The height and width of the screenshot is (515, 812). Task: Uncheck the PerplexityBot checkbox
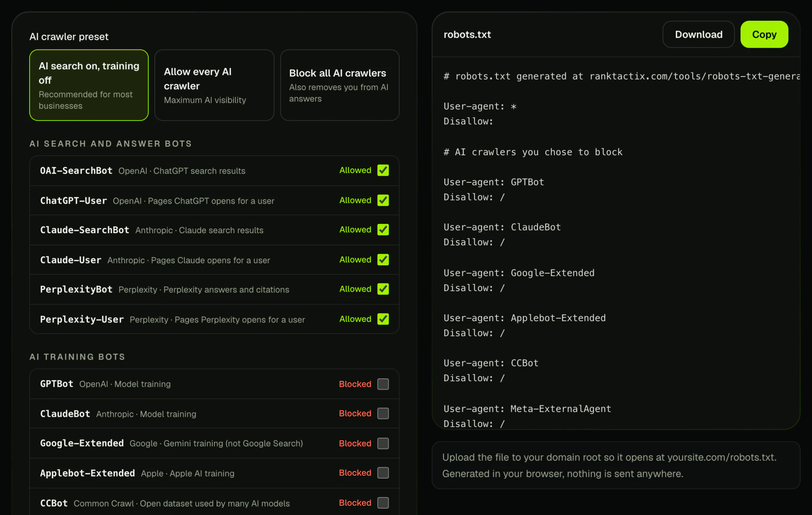[x=383, y=289]
